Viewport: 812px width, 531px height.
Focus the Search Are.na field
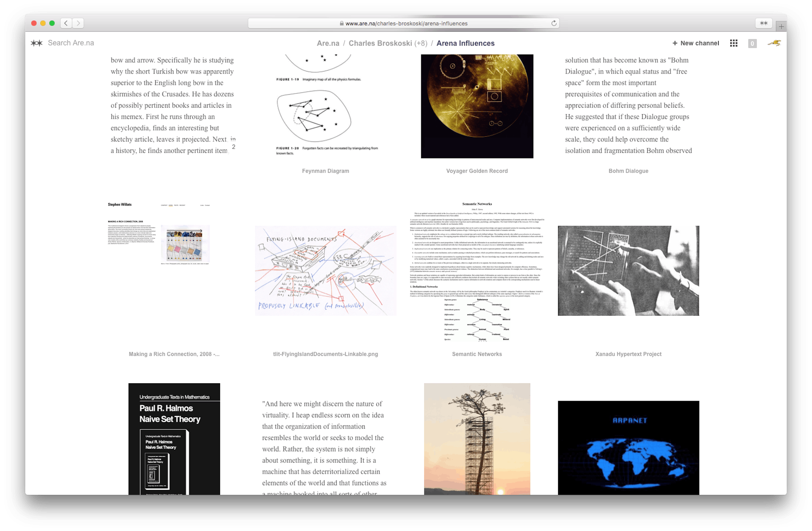(x=71, y=43)
